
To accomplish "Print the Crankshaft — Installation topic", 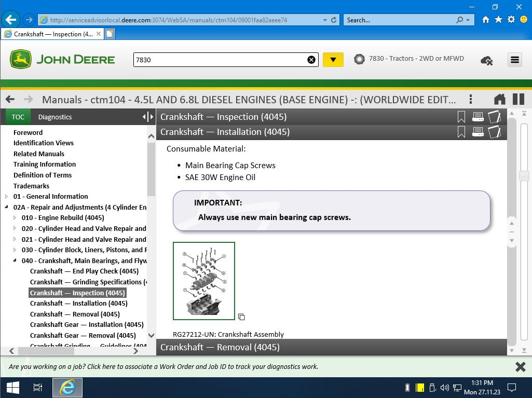I will 478,132.
